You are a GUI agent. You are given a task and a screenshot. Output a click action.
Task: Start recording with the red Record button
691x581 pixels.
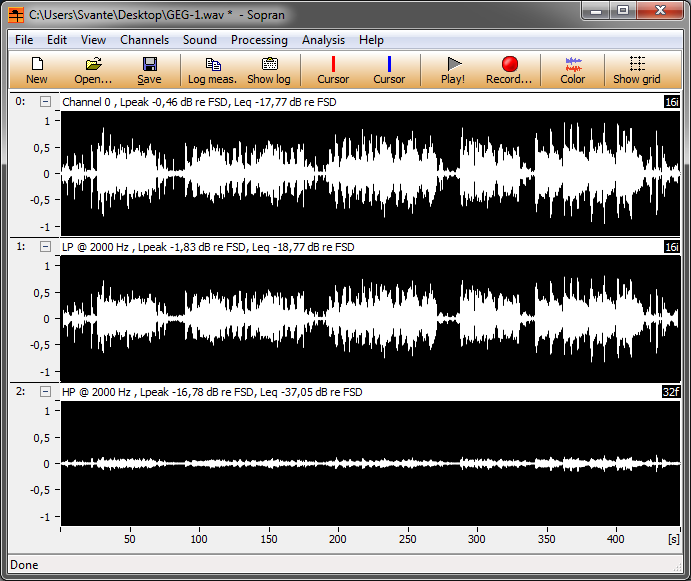(x=510, y=70)
